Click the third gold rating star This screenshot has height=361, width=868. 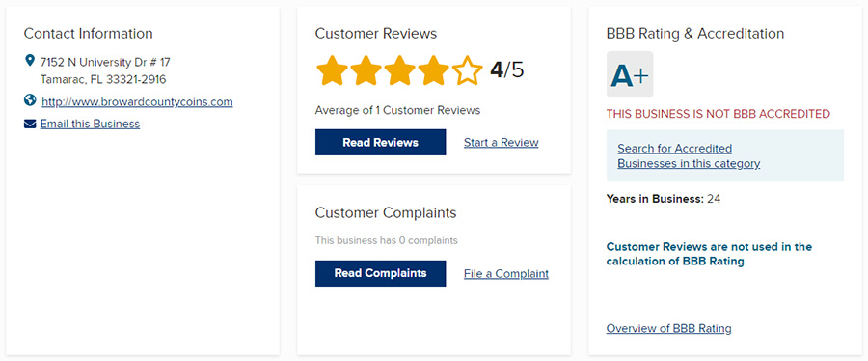point(399,70)
